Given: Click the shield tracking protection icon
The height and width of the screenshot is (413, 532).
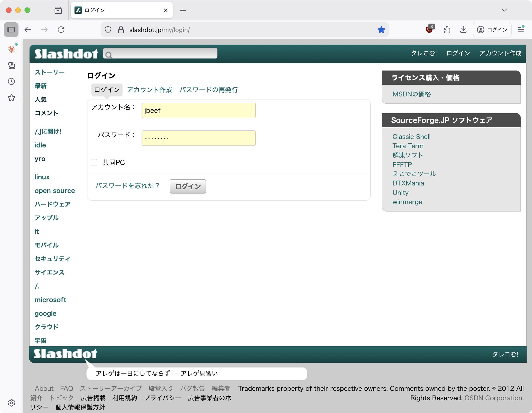Looking at the screenshot, I should pyautogui.click(x=108, y=30).
